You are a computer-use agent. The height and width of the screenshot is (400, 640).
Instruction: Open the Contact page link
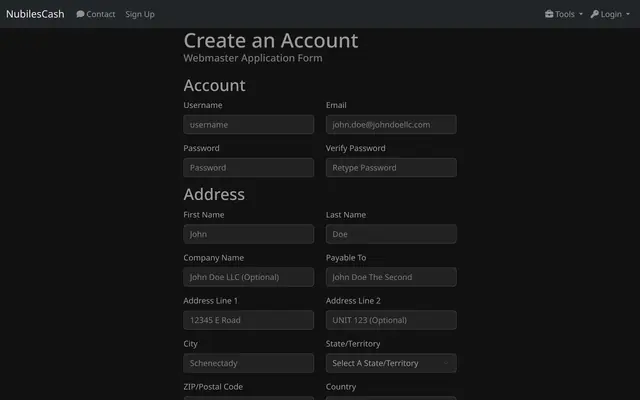[96, 14]
